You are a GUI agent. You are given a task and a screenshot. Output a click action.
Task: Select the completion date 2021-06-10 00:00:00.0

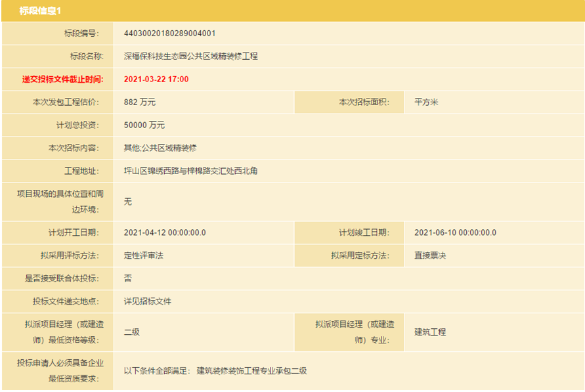455,232
